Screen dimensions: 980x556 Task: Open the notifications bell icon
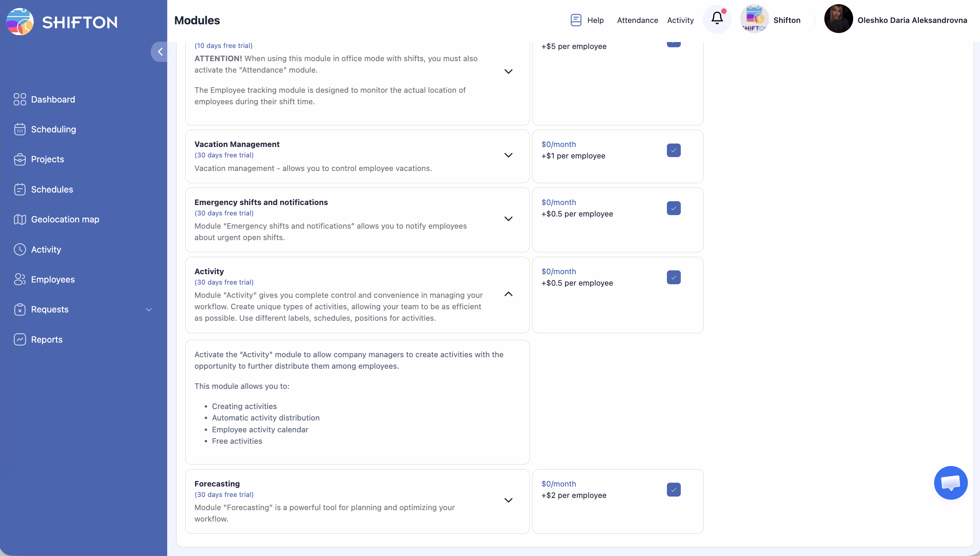717,19
